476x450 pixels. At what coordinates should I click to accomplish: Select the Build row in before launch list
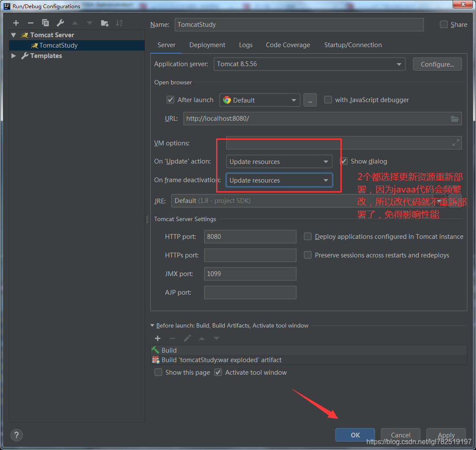[x=308, y=350]
